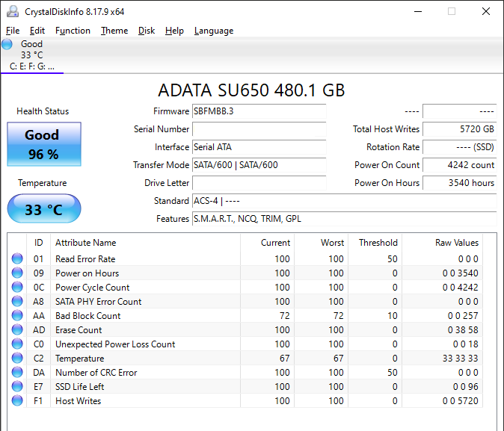504x431 pixels.
Task: Click status orb for Read Error Rate
Action: click(17, 259)
